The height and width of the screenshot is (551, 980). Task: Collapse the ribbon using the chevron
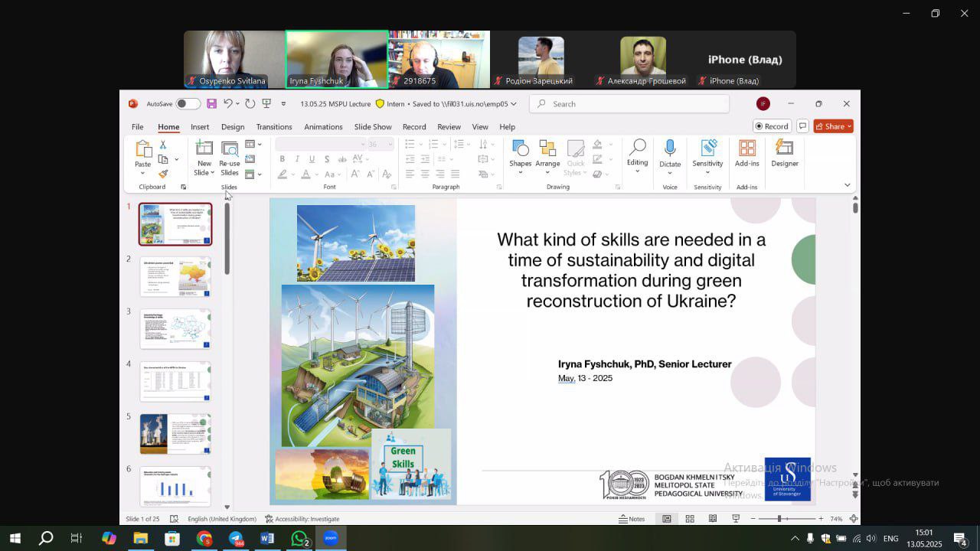[847, 184]
